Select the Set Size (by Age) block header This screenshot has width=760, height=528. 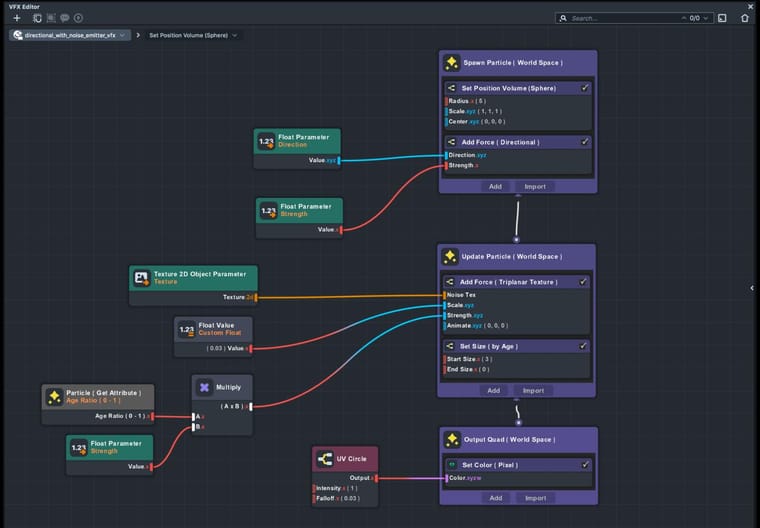coord(516,346)
